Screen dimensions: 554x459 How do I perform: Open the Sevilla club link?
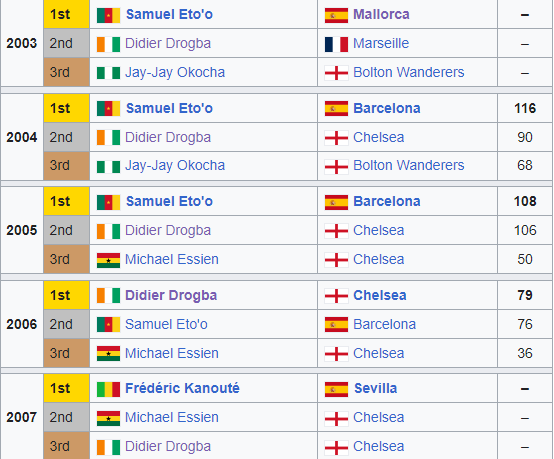[376, 388]
